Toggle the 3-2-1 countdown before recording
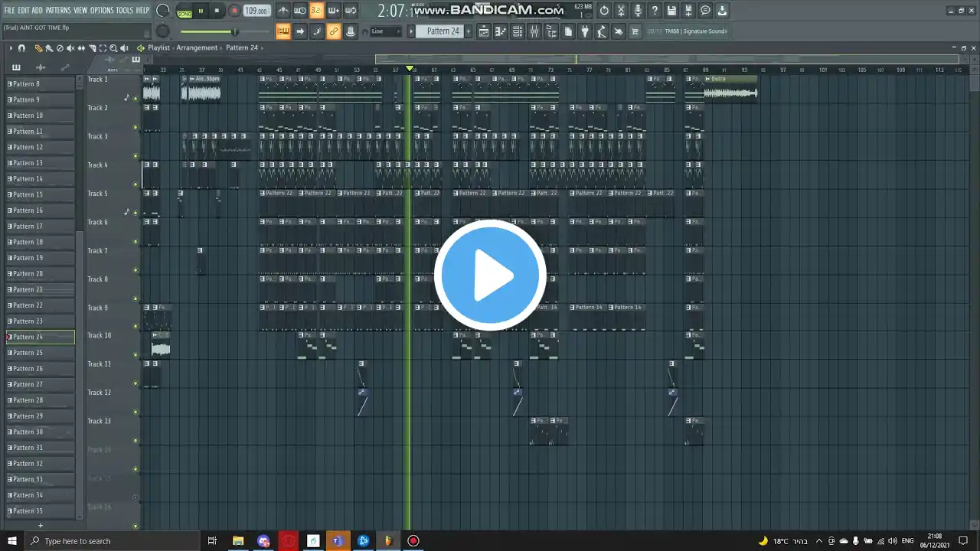Screen dimensions: 980x551 tap(316, 11)
